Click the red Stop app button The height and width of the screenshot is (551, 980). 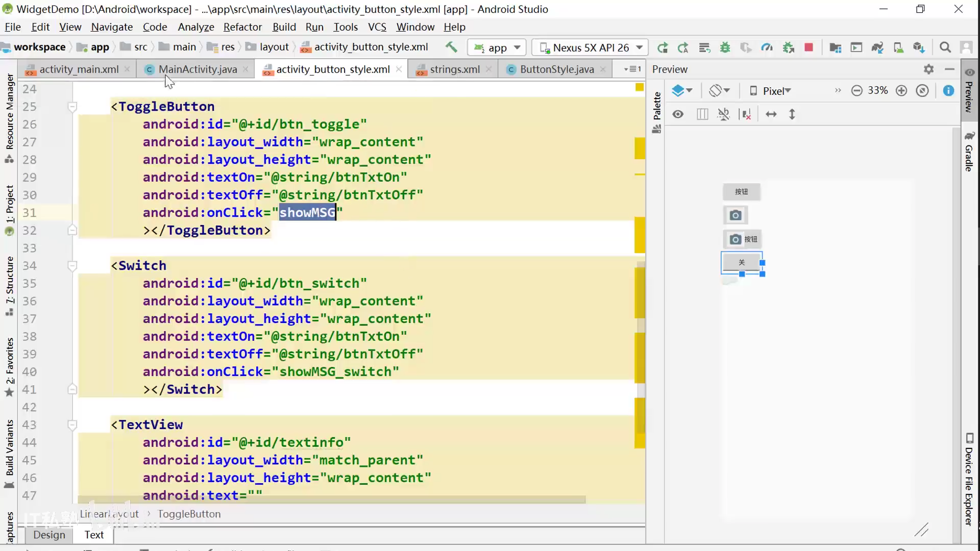[x=808, y=47]
